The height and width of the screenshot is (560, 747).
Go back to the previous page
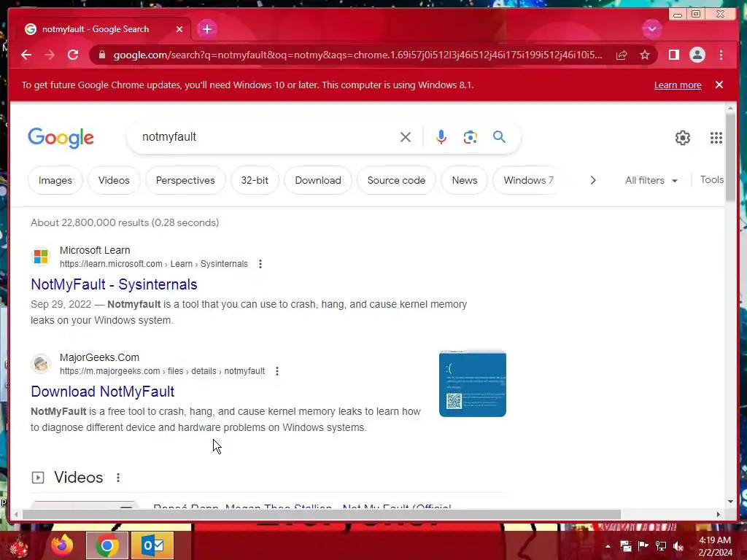26,55
